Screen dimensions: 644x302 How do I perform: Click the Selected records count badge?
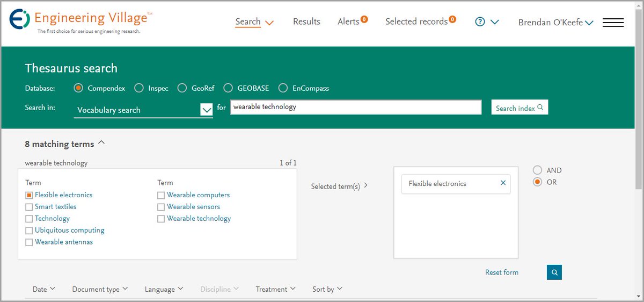(452, 19)
